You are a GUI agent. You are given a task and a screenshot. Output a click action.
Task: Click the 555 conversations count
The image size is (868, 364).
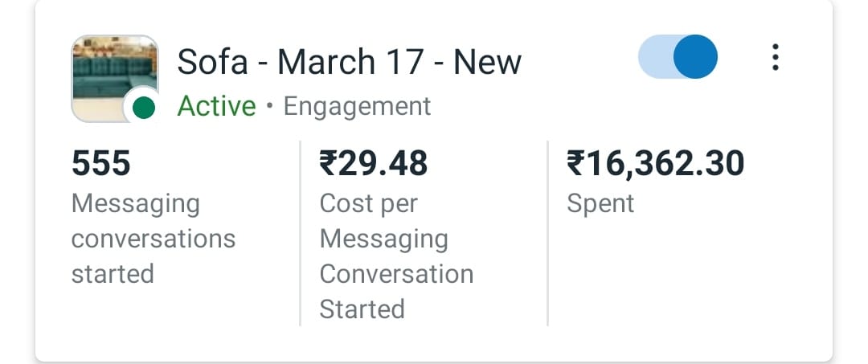point(101,164)
